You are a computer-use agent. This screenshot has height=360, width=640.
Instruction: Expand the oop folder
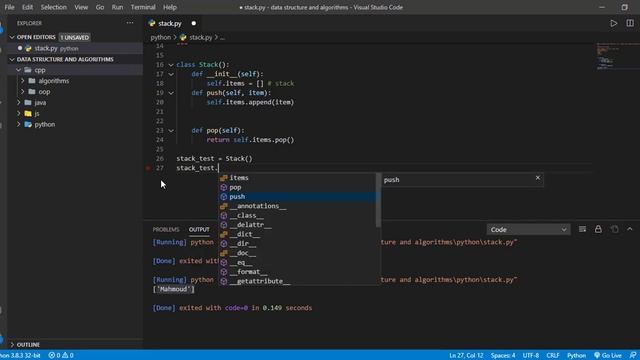(x=23, y=91)
